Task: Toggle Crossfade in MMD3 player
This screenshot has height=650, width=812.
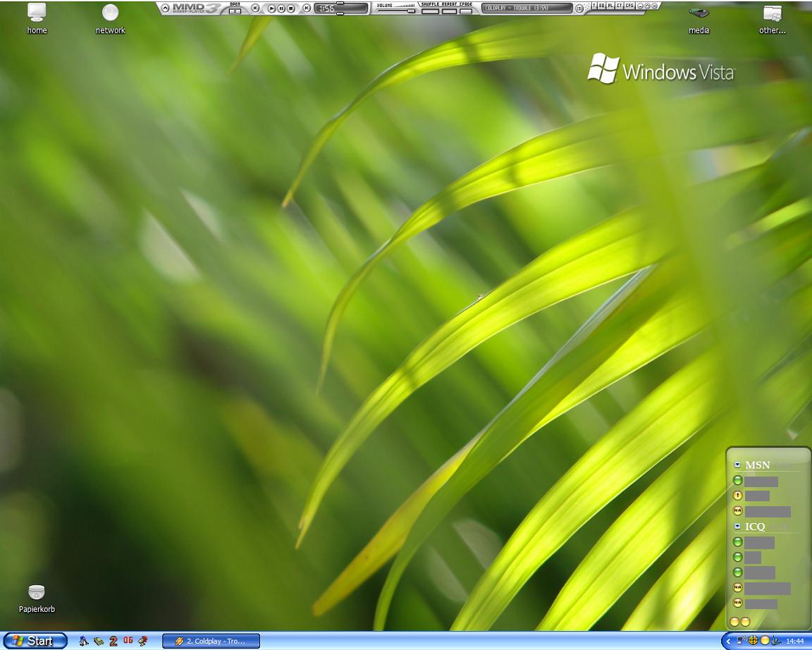Action: click(x=465, y=11)
